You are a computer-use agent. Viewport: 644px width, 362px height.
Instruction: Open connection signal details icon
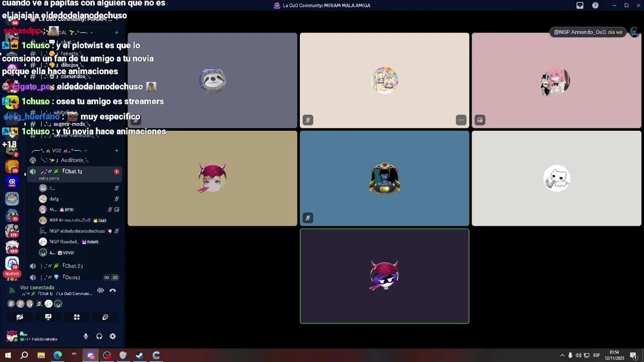click(x=12, y=291)
